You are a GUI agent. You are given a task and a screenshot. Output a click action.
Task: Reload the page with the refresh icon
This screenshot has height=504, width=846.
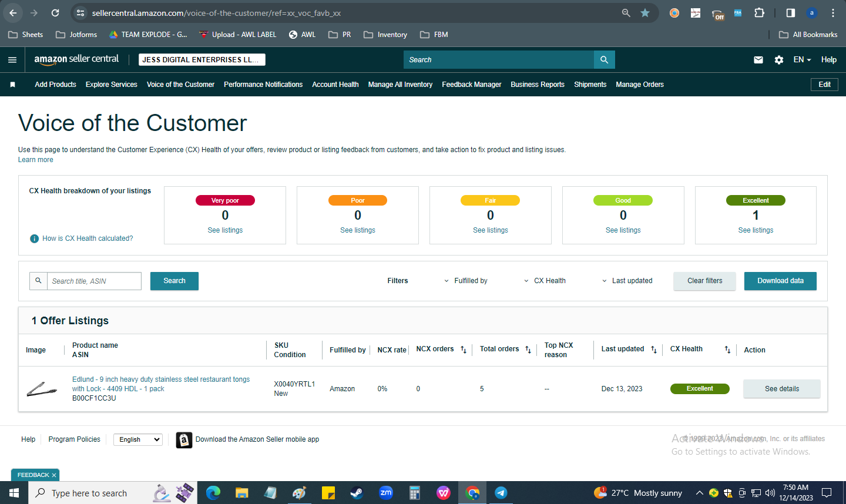[x=55, y=13]
